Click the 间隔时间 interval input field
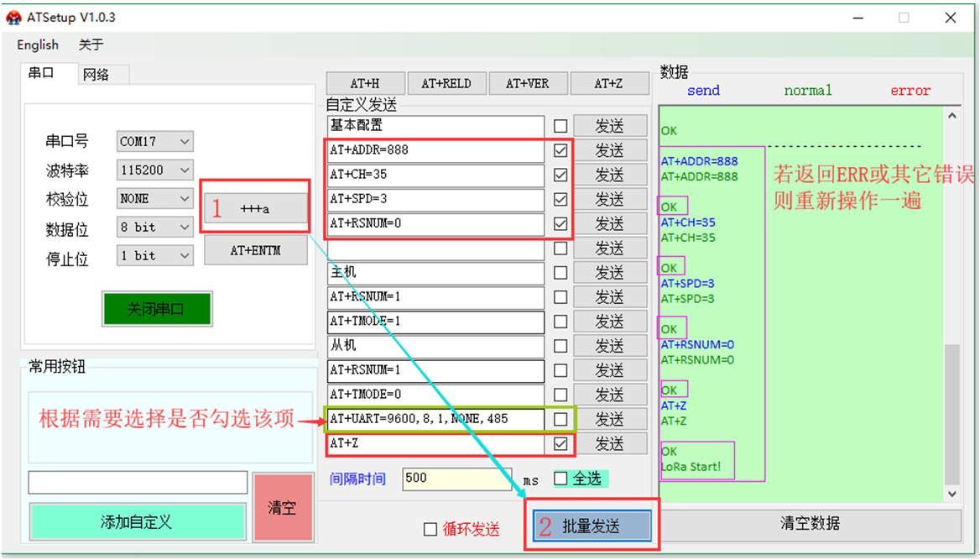 (456, 479)
